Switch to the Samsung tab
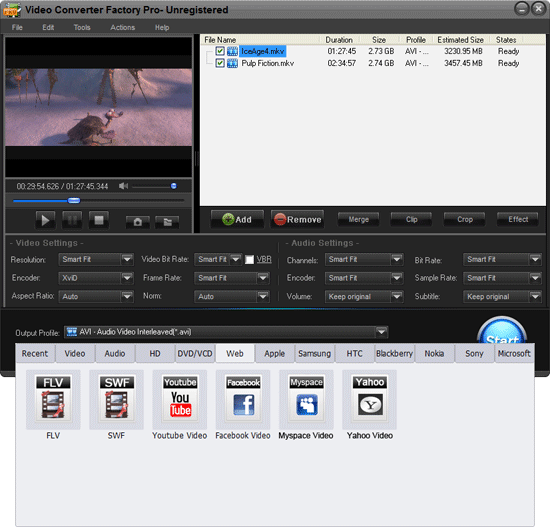Image resolution: width=550 pixels, height=527 pixels. click(x=314, y=353)
